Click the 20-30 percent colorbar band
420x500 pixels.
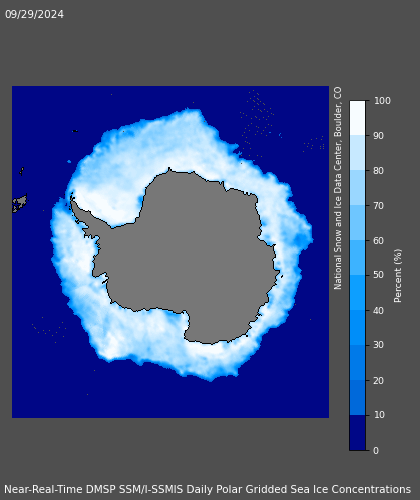357,363
